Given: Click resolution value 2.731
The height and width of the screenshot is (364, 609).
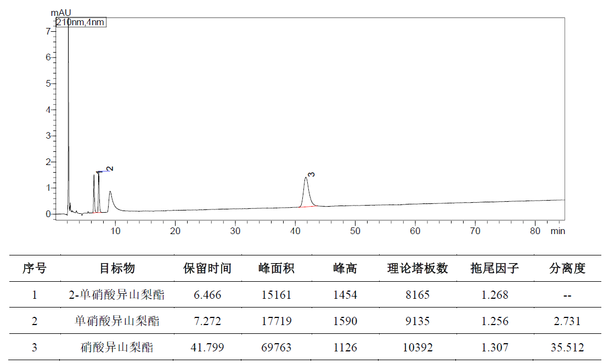Looking at the screenshot, I should [x=567, y=321].
